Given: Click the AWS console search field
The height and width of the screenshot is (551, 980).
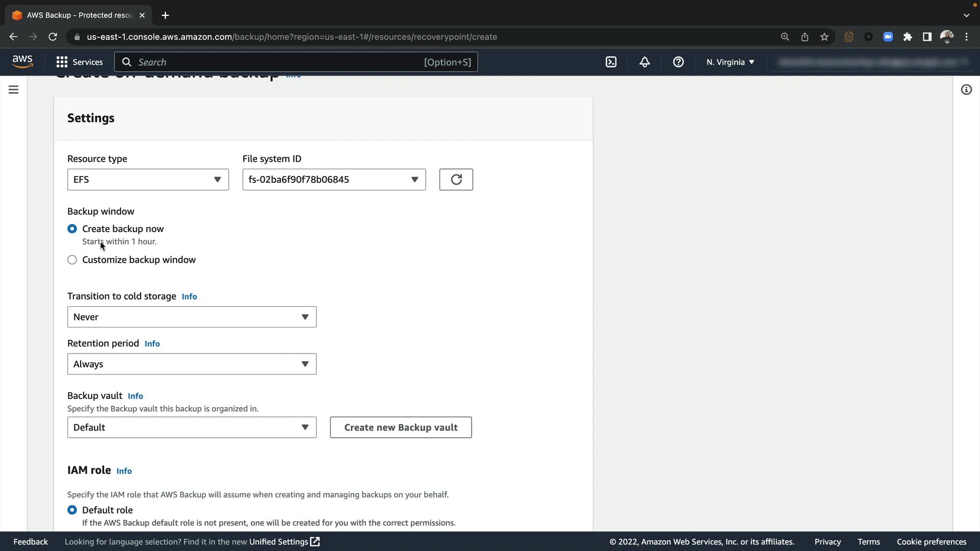Looking at the screenshot, I should point(296,62).
